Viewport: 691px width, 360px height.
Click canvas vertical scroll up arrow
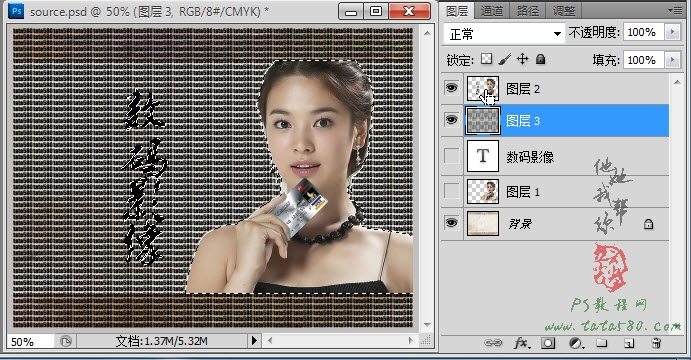pos(427,33)
